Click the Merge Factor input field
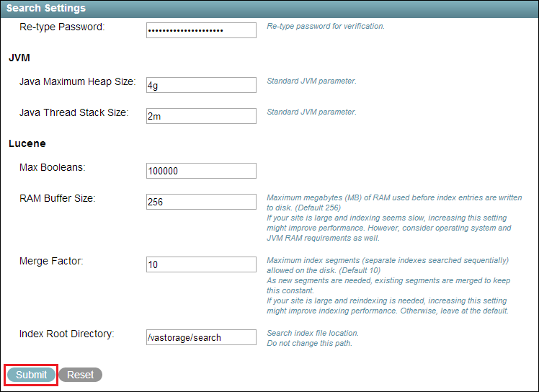The image size is (539, 392). pos(201,264)
